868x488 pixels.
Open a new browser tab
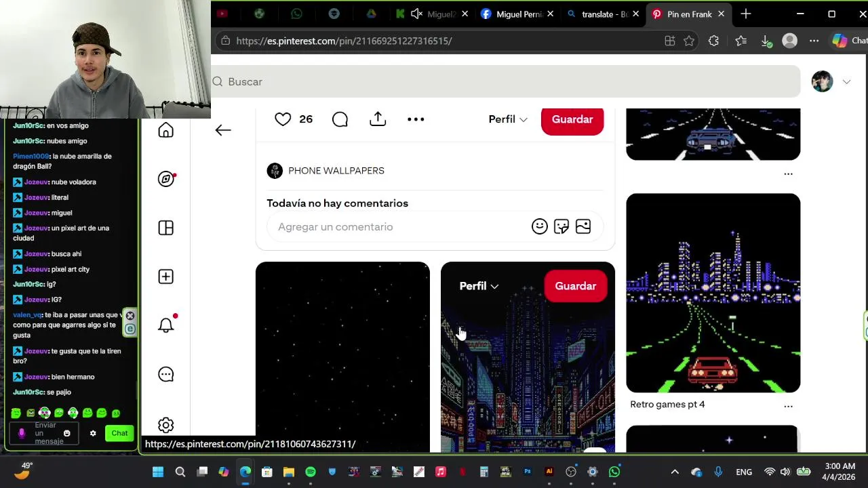(746, 14)
